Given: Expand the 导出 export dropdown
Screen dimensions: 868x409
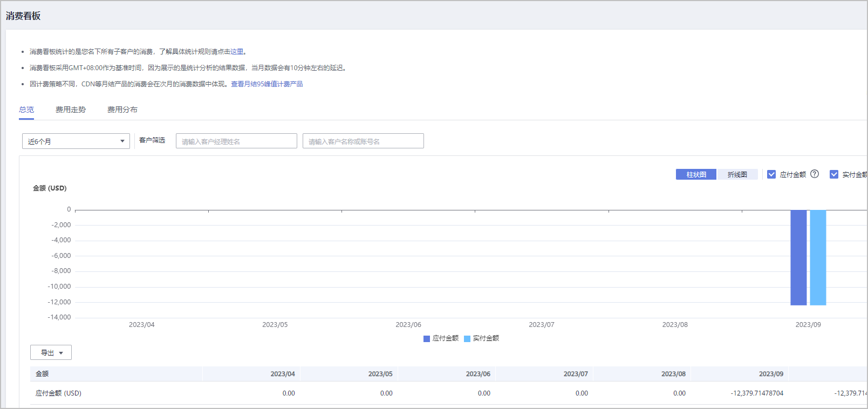Looking at the screenshot, I should (51, 352).
